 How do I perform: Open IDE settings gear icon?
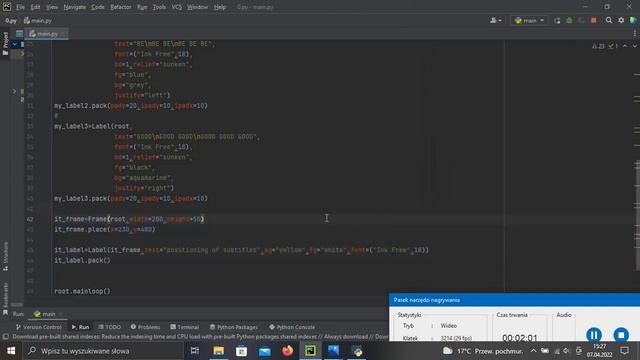[621, 20]
